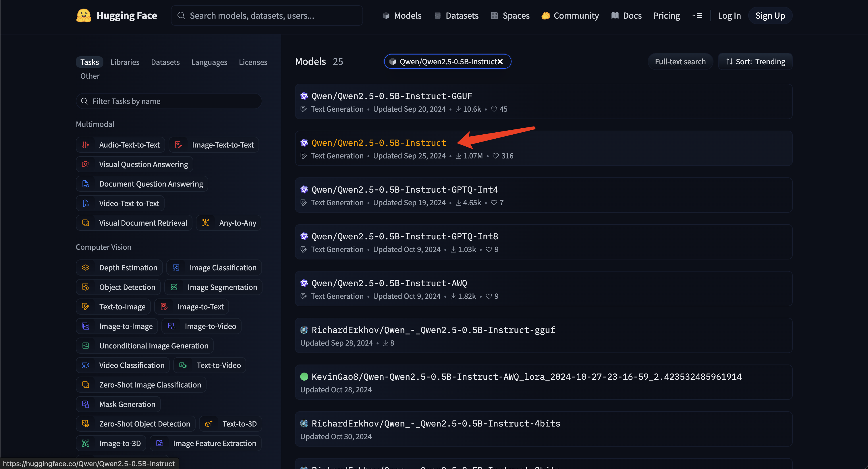
Task: Click the Video Classification task icon
Action: coord(86,365)
